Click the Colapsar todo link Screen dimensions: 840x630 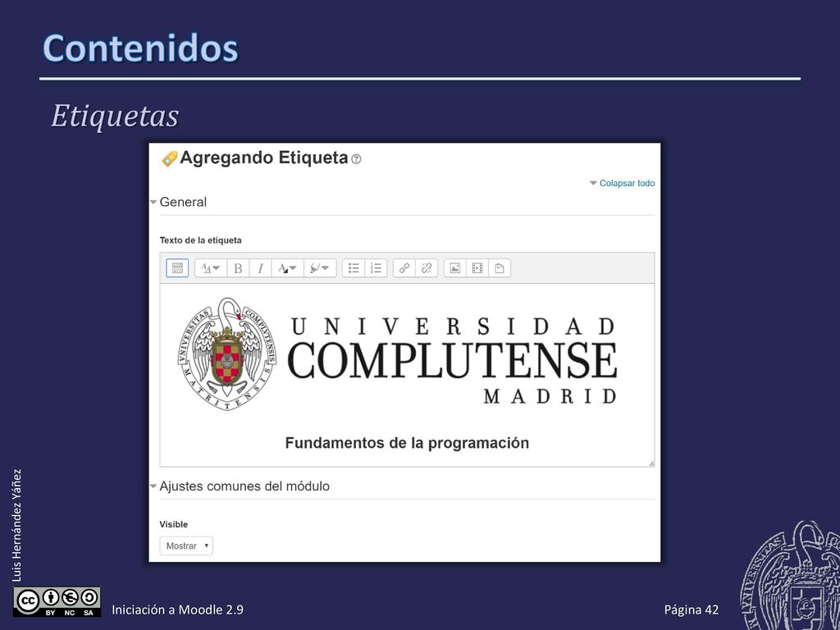point(627,183)
